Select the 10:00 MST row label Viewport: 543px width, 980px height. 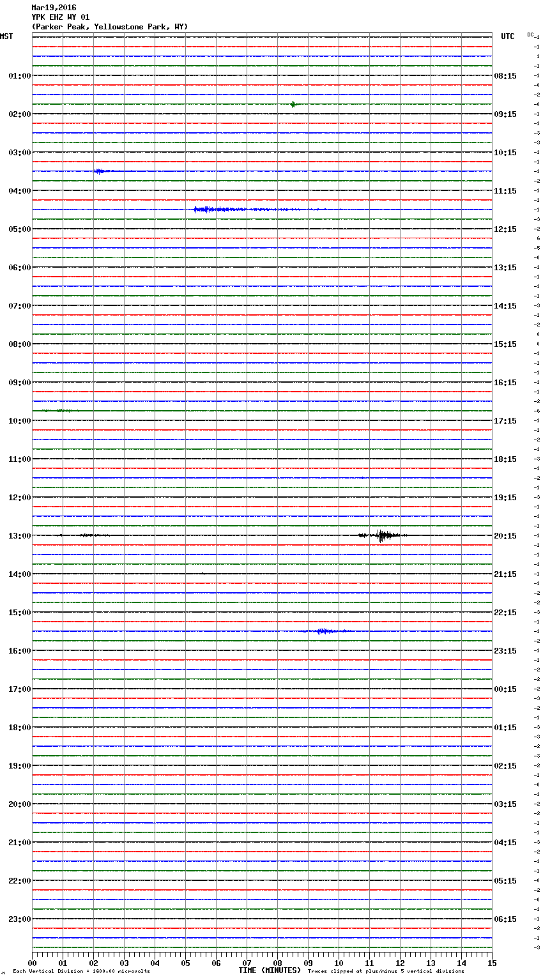pyautogui.click(x=20, y=421)
